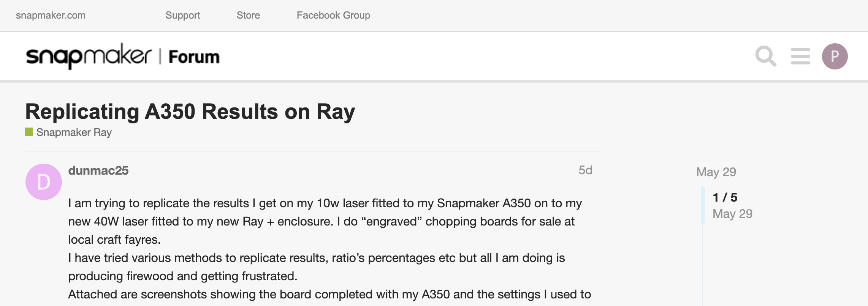Click the topic title Replicating A350 Results
The width and height of the screenshot is (868, 306).
coord(190,112)
